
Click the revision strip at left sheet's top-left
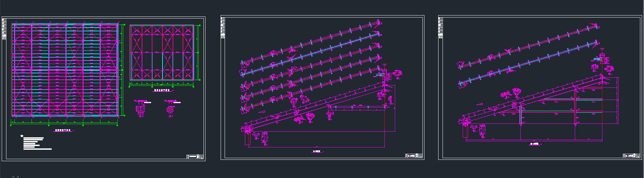[4, 29]
